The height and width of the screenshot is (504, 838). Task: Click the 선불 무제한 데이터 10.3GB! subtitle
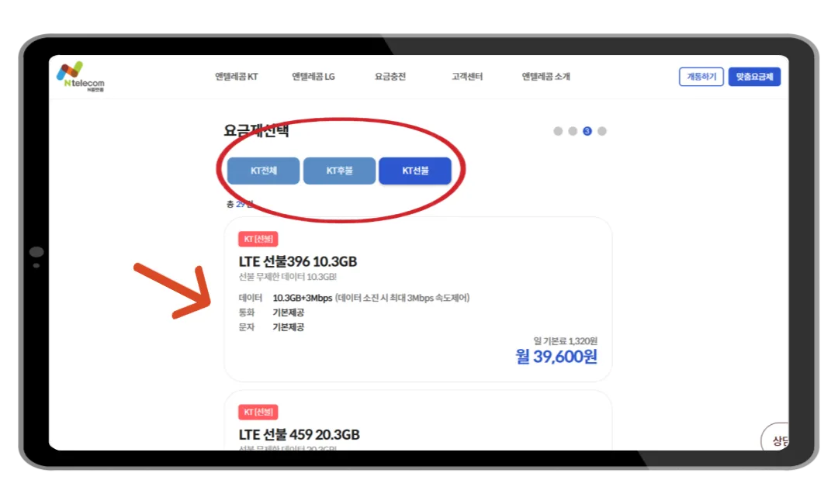[x=288, y=277]
